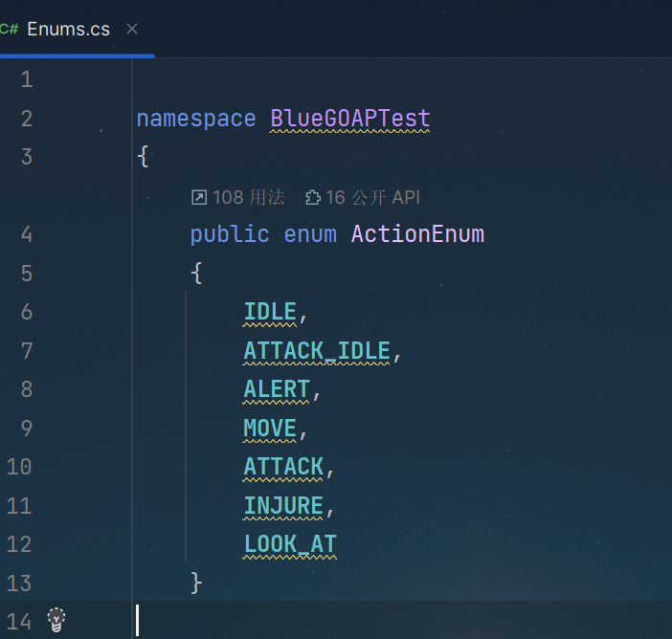
Task: Click the public API puzzle icon
Action: [x=313, y=197]
